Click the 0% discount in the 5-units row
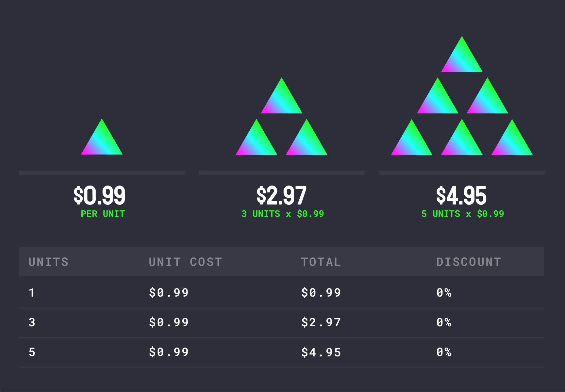Screen dimensions: 565x392 [444, 352]
